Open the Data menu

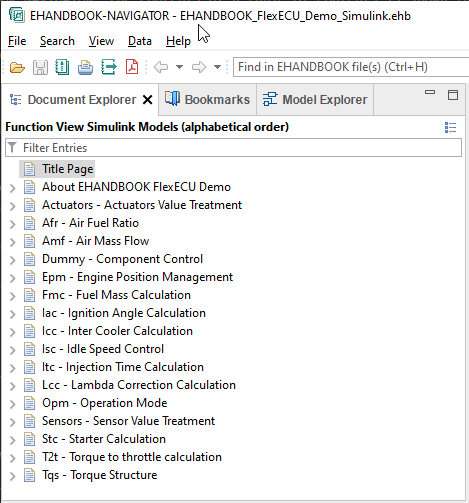tap(140, 41)
